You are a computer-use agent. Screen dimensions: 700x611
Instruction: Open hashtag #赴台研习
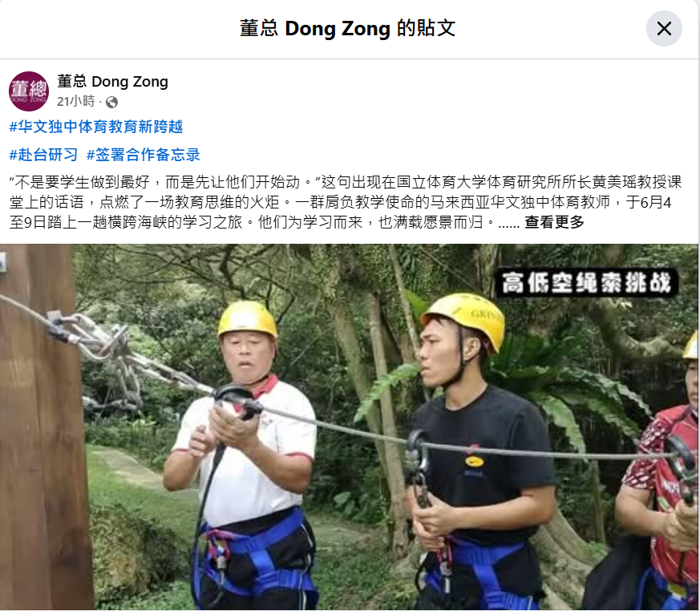tap(43, 155)
